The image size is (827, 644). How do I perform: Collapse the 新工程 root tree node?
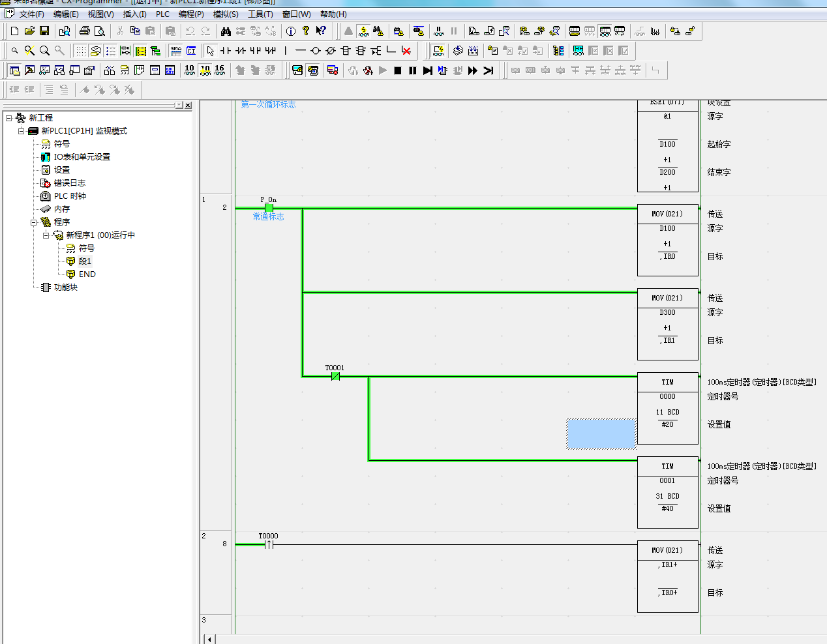(x=9, y=118)
